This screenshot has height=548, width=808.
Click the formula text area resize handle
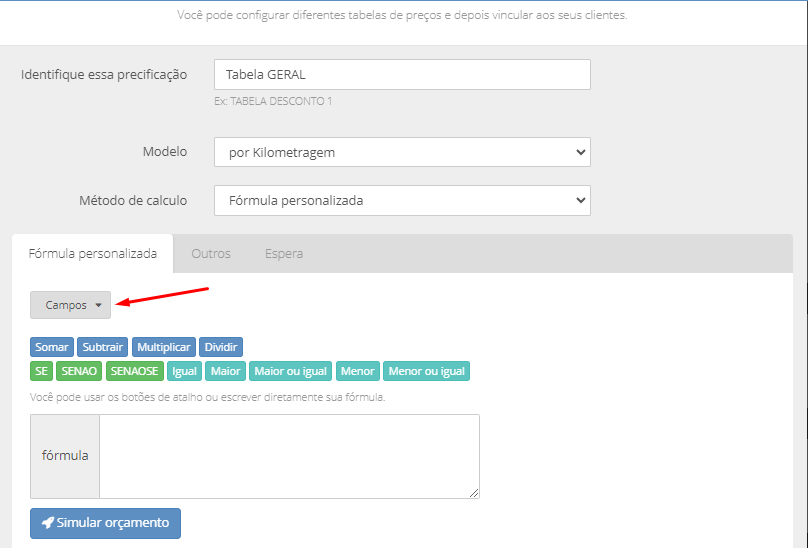tap(474, 493)
